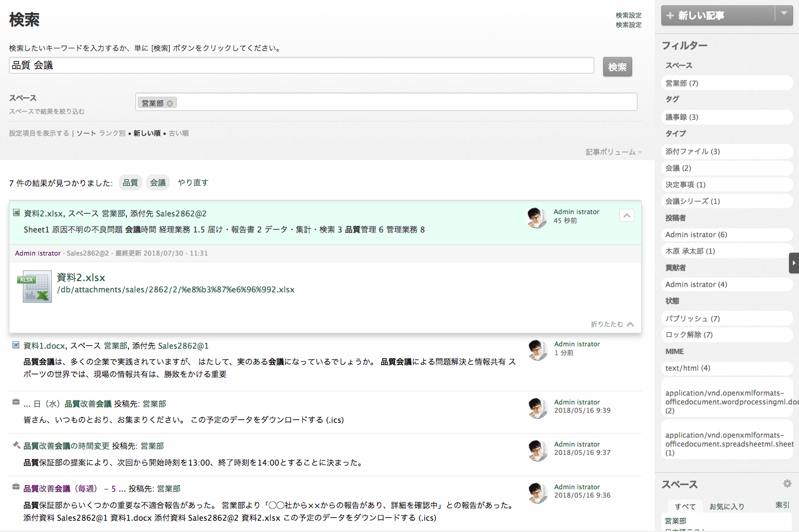Click the 会議 keyword chip

point(158,183)
